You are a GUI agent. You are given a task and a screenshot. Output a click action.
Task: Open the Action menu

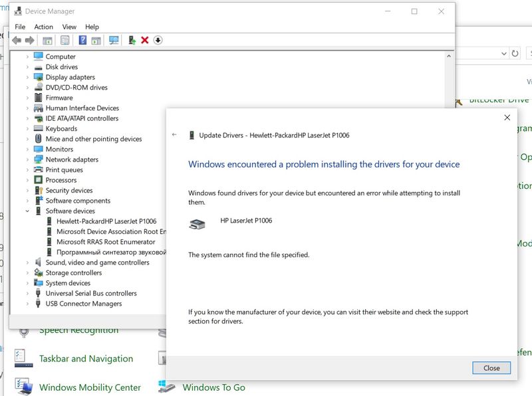click(43, 27)
